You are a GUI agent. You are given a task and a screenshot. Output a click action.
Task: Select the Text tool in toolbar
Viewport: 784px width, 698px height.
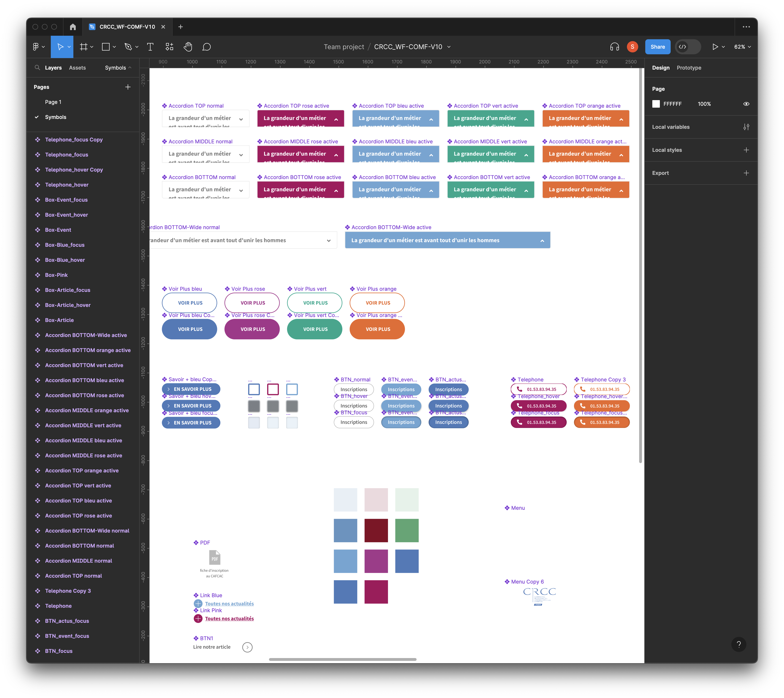[150, 47]
